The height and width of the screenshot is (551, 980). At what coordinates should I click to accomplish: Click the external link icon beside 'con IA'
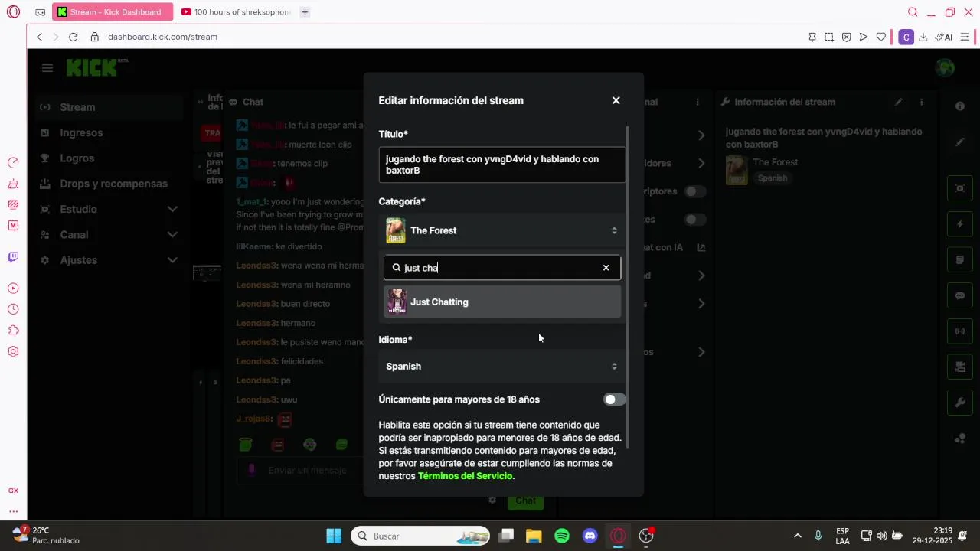[701, 248]
